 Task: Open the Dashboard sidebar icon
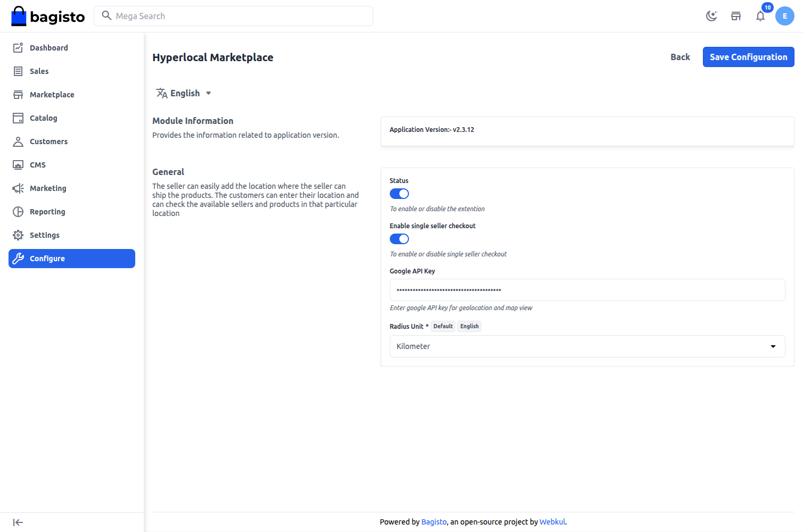18,47
